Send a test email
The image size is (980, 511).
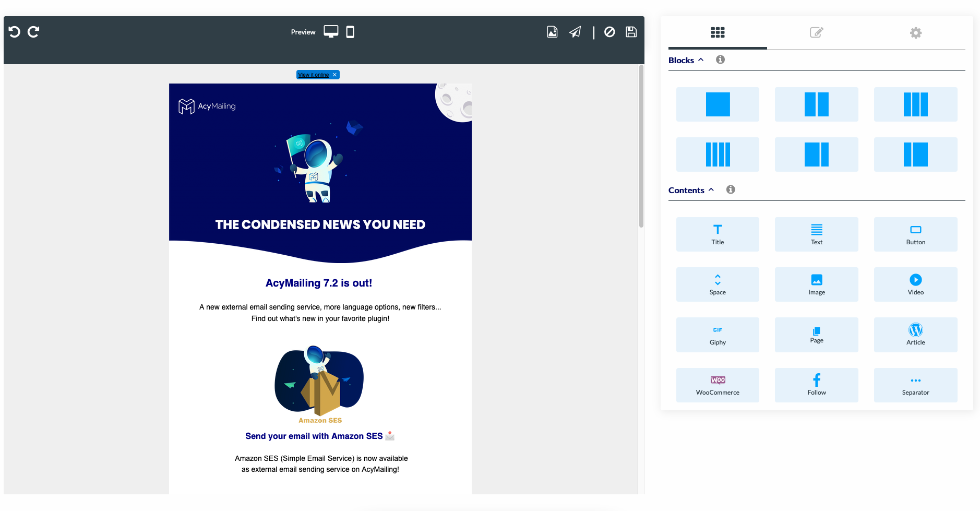coord(575,32)
